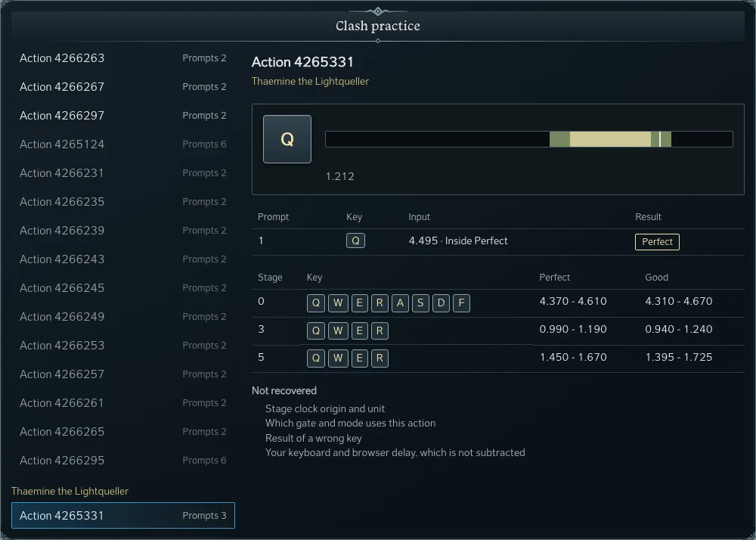Click the F keycap in the Stage 0 row

coord(461,303)
